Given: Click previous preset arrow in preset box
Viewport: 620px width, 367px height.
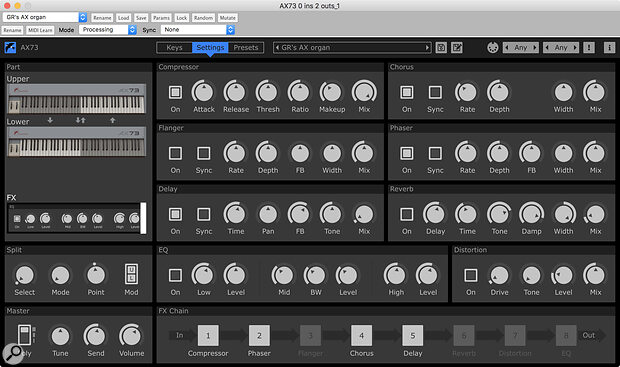Looking at the screenshot, I should click(x=277, y=47).
